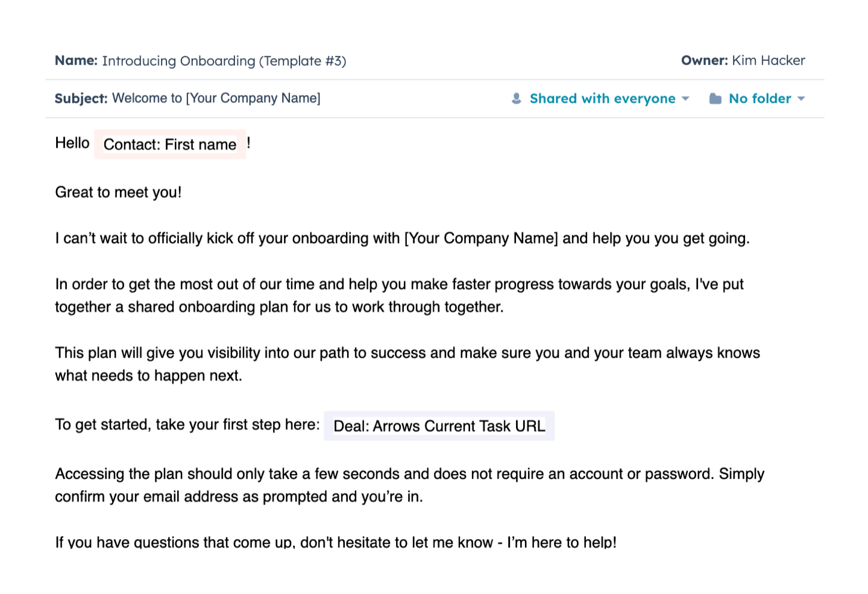Edit the subject Welcome to [Your Company Name]

(x=216, y=98)
